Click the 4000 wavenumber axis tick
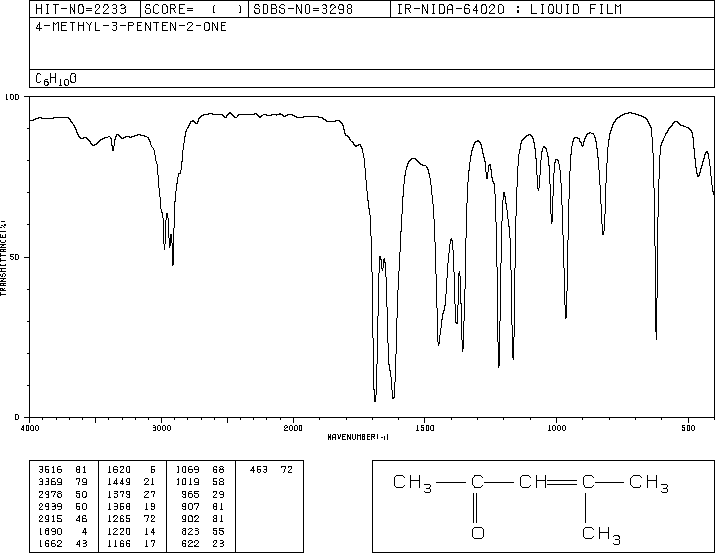This screenshot has height=553, width=715. 30,428
